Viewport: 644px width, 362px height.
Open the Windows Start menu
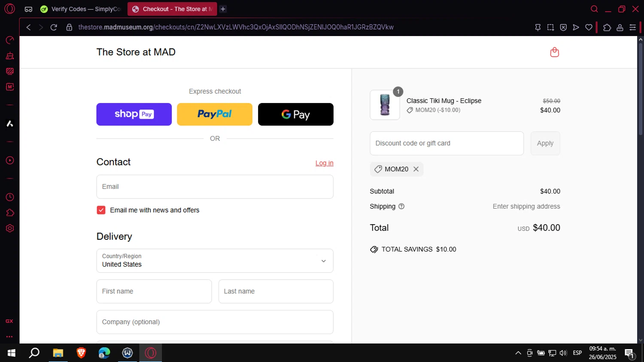tap(12, 353)
